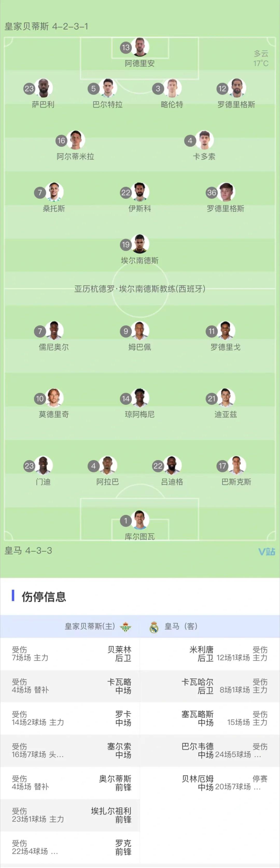Image resolution: width=280 pixels, height=868 pixels.
Task: Select the 皇家贝蒂斯(主) header tab
Action: point(90,626)
